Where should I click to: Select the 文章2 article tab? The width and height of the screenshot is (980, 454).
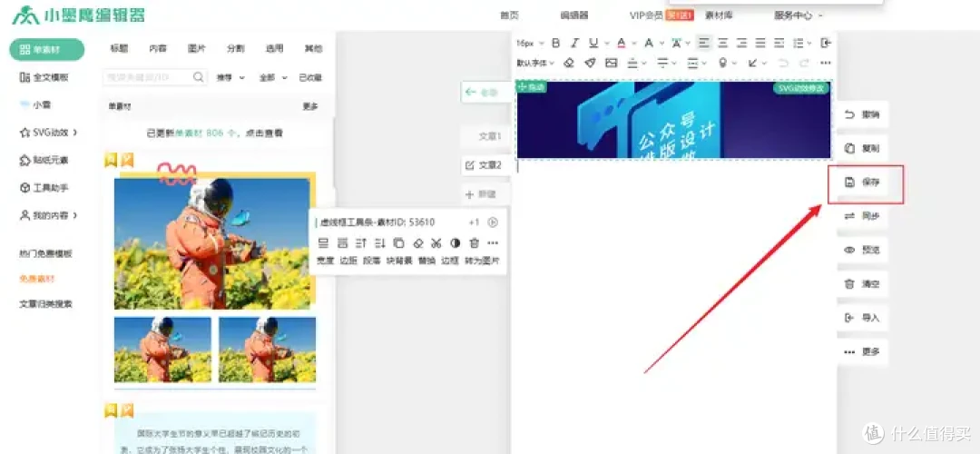pos(485,165)
